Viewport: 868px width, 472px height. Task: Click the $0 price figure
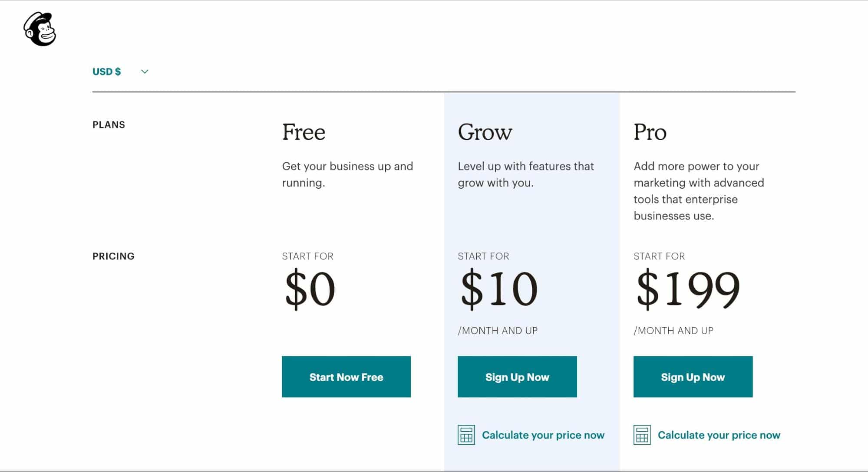[x=310, y=288]
